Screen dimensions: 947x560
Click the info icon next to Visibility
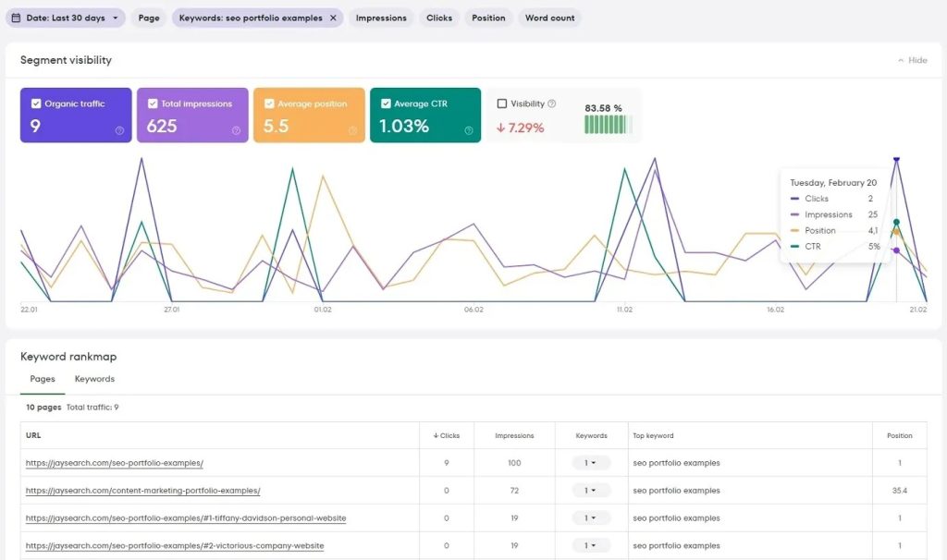(552, 103)
